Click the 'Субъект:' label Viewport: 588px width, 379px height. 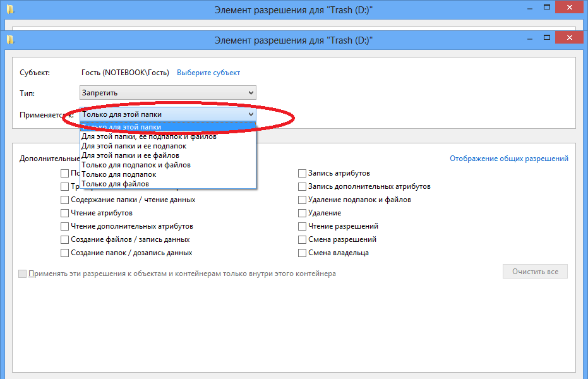(35, 73)
